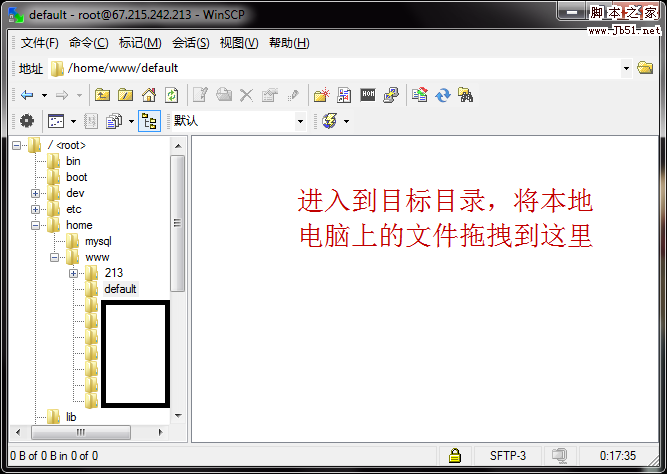Click the grey Forward navigation arrow
This screenshot has height=474, width=667.
point(62,95)
